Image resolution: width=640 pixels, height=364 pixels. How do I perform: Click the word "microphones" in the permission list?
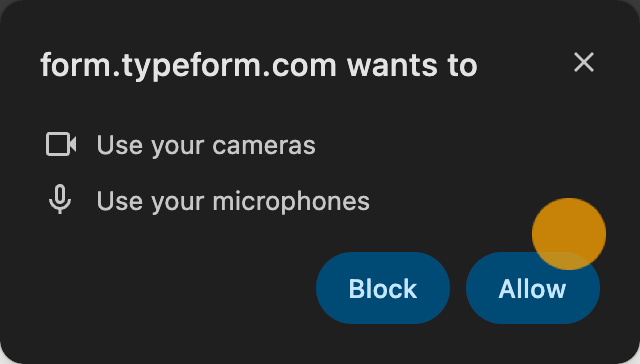pyautogui.click(x=291, y=201)
